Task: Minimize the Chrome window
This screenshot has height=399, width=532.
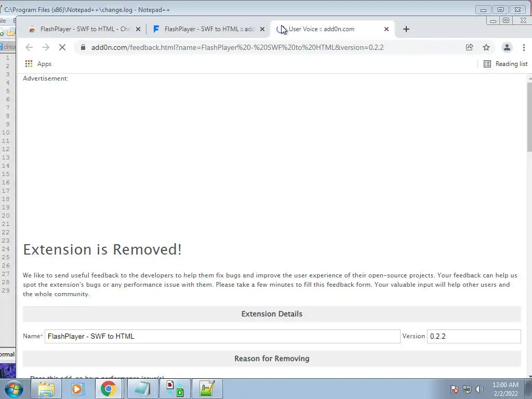Action: coord(493,21)
